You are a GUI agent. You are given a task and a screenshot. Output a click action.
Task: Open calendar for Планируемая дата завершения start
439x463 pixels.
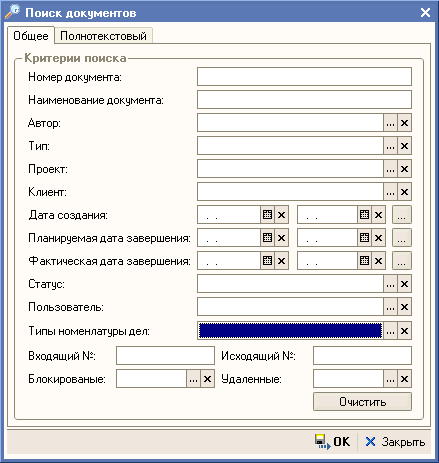point(267,238)
